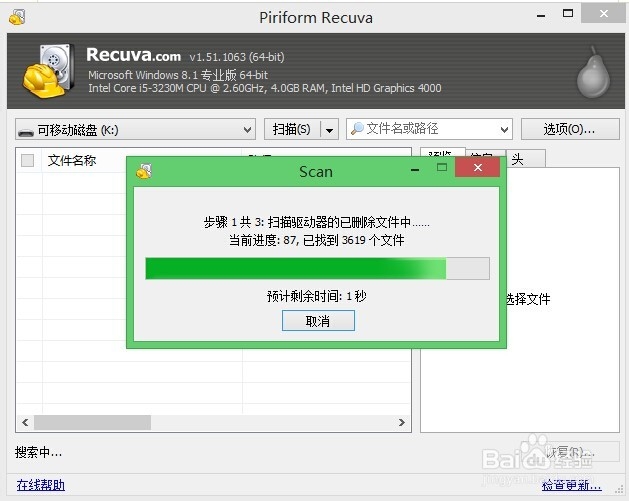
Task: Open the 在线帮助 online help link
Action: (x=41, y=485)
